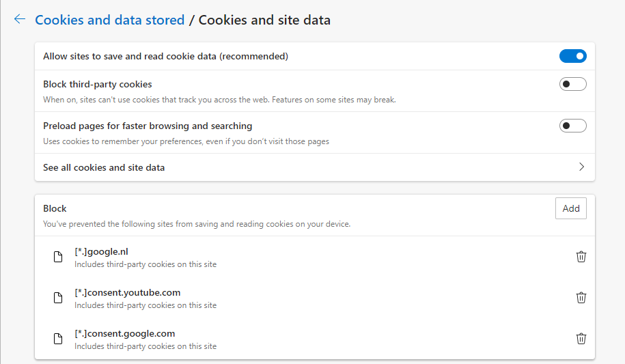Image resolution: width=625 pixels, height=364 pixels.
Task: Click Add button in Block section
Action: click(x=570, y=209)
